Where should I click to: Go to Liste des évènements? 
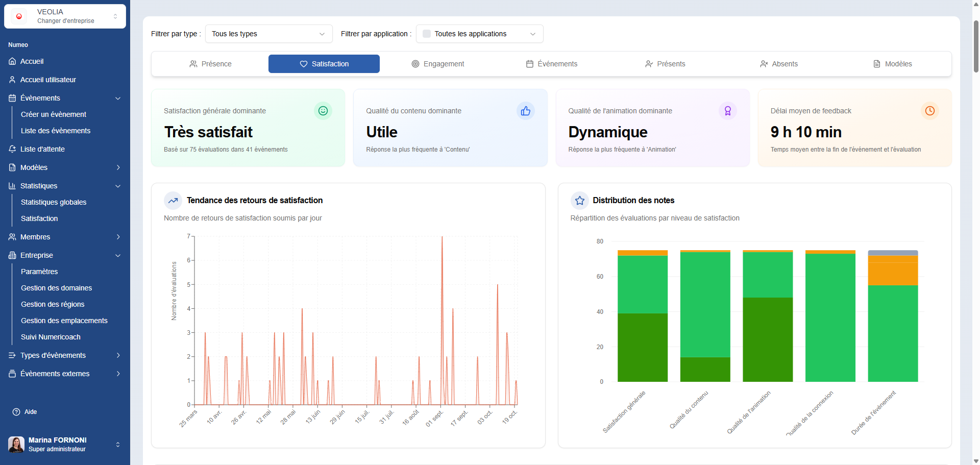tap(56, 131)
